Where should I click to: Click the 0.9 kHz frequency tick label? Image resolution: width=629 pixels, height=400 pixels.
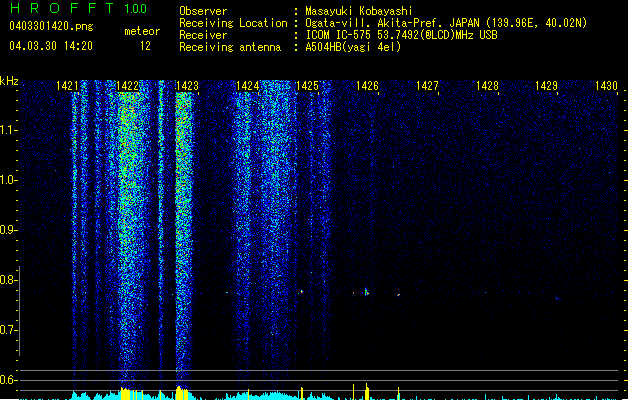click(x=8, y=230)
